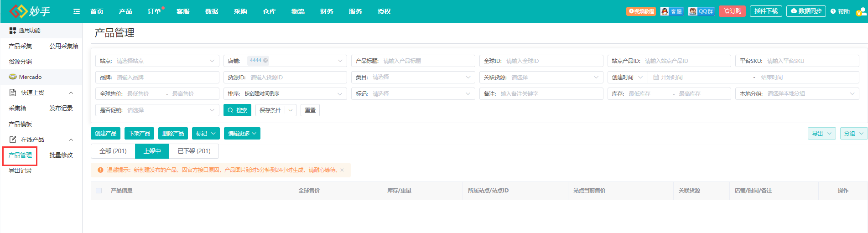The width and height of the screenshot is (868, 233).
Task: Open the 编辑更多 dropdown button
Action: [x=242, y=134]
